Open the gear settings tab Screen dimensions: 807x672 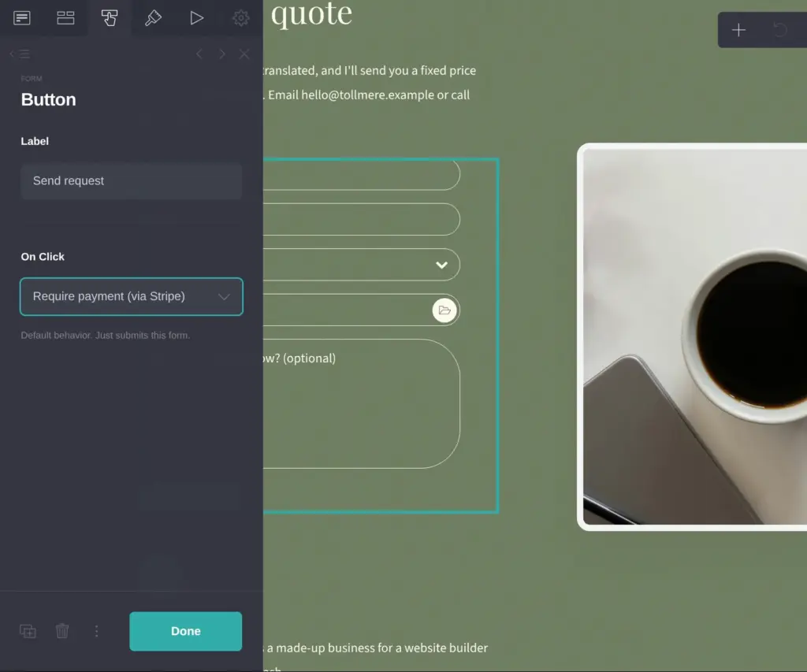pyautogui.click(x=240, y=18)
